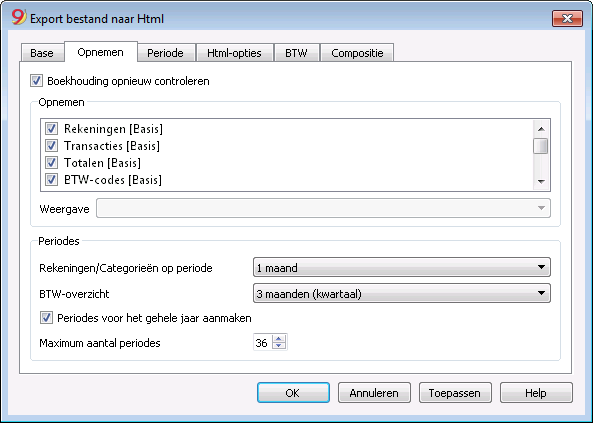Screen dimensions: 593x423
Task: Toggle the Rekeningen [Basis] checkbox
Action: point(51,129)
